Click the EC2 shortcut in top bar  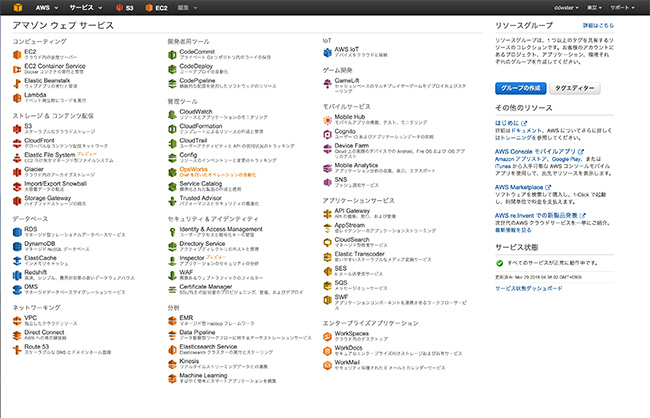click(157, 7)
